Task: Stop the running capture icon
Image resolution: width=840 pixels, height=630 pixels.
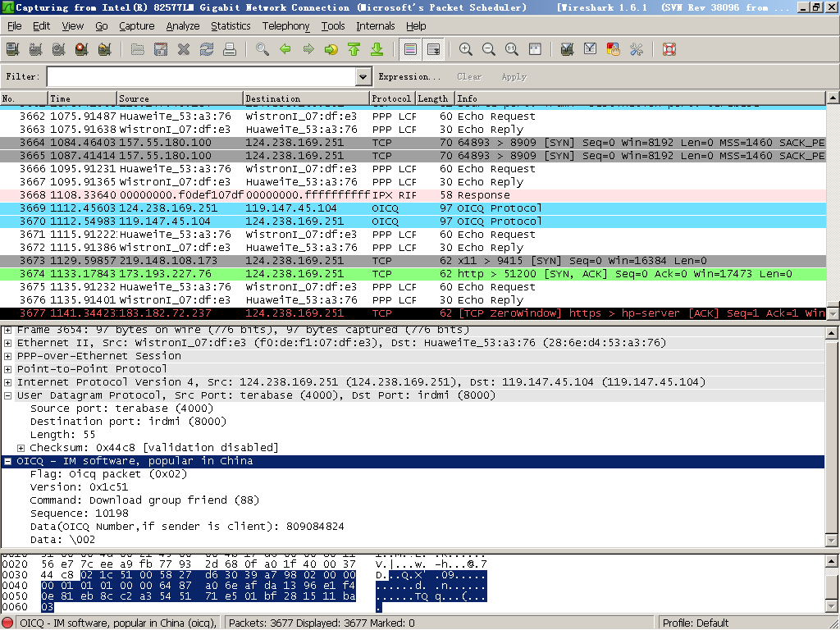Action: [82, 49]
